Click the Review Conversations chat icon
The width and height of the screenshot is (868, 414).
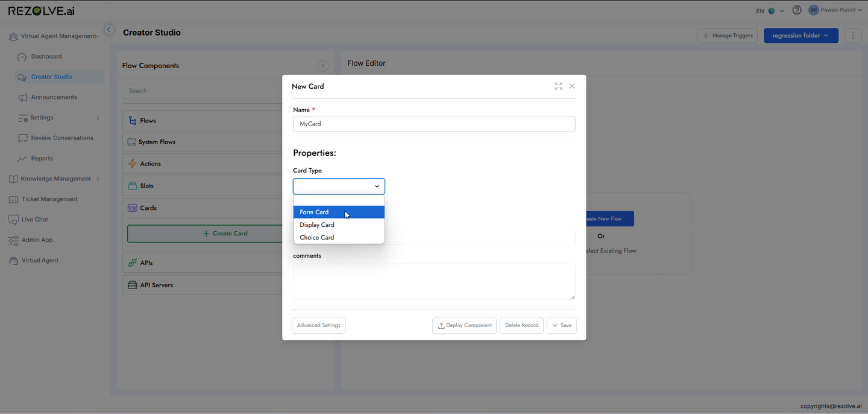22,138
